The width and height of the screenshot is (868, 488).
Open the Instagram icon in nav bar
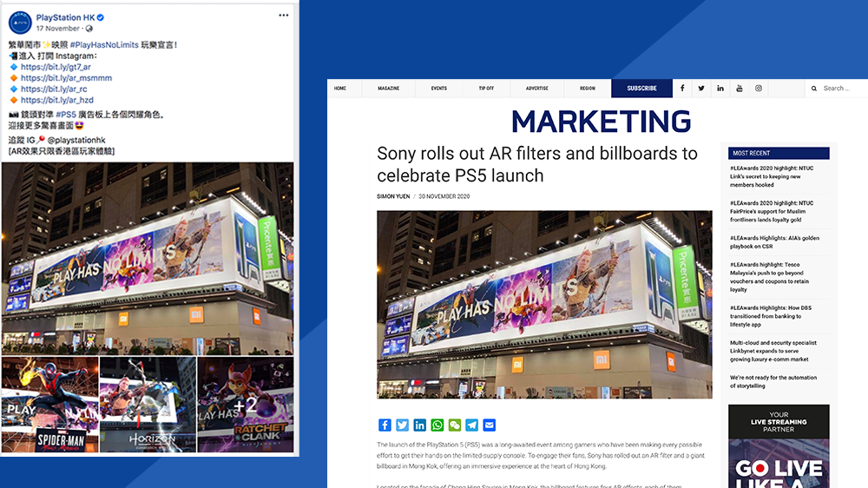click(759, 89)
